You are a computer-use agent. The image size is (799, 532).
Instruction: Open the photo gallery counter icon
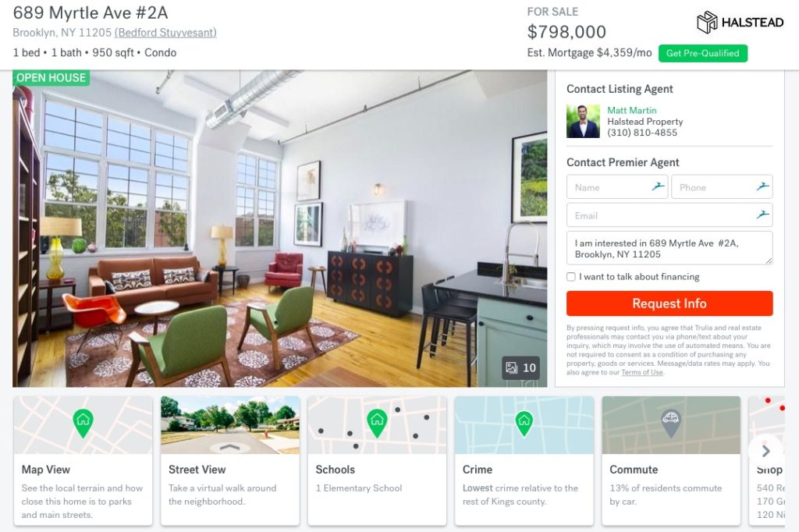point(520,368)
